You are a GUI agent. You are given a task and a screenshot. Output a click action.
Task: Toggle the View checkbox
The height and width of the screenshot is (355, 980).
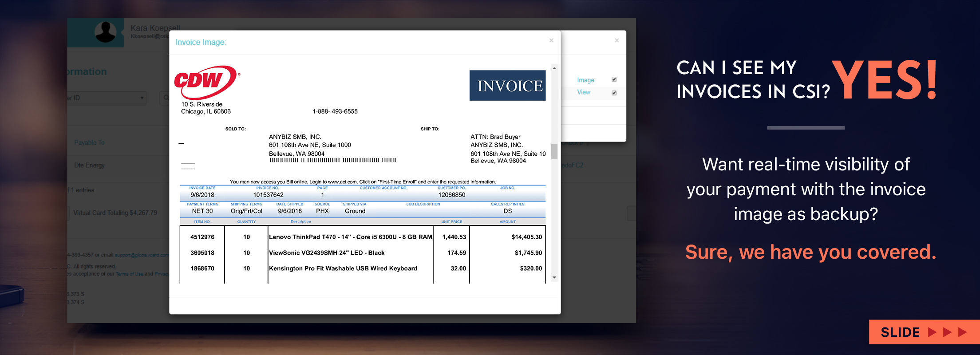(x=614, y=93)
